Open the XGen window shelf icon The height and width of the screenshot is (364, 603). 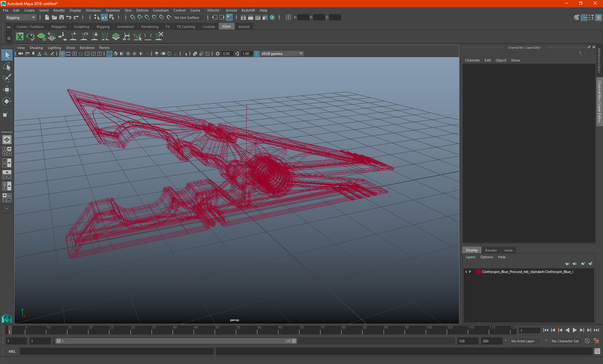[x=20, y=37]
